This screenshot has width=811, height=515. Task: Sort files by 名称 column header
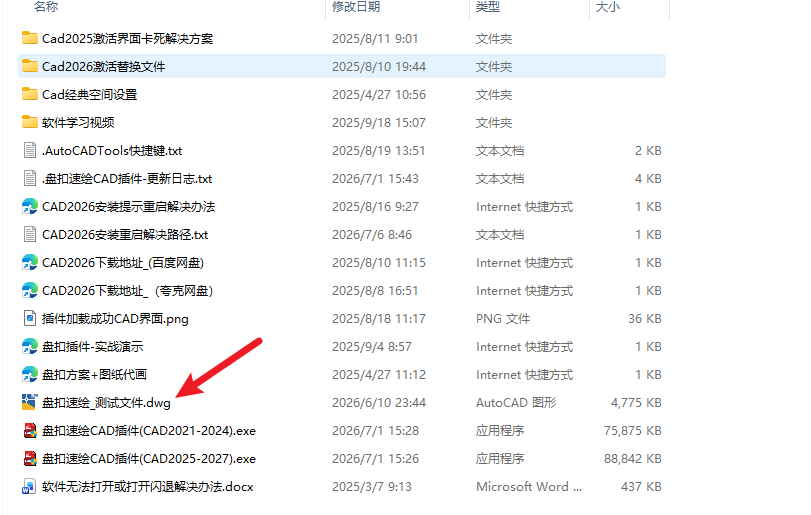[46, 7]
